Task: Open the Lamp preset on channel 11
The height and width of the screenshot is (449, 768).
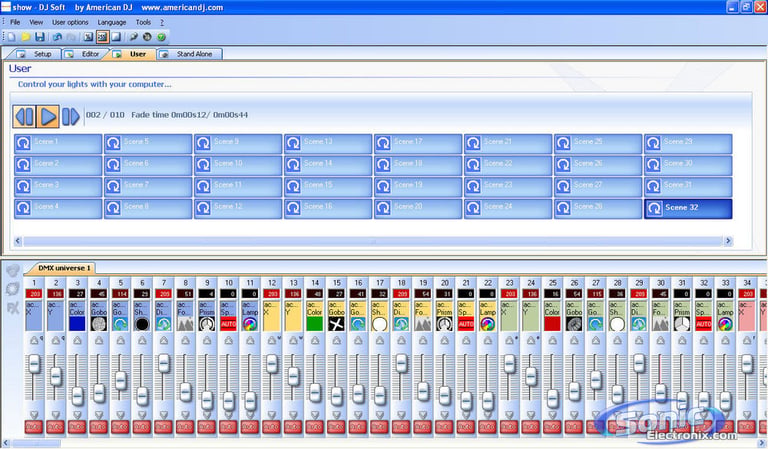Action: tap(250, 324)
